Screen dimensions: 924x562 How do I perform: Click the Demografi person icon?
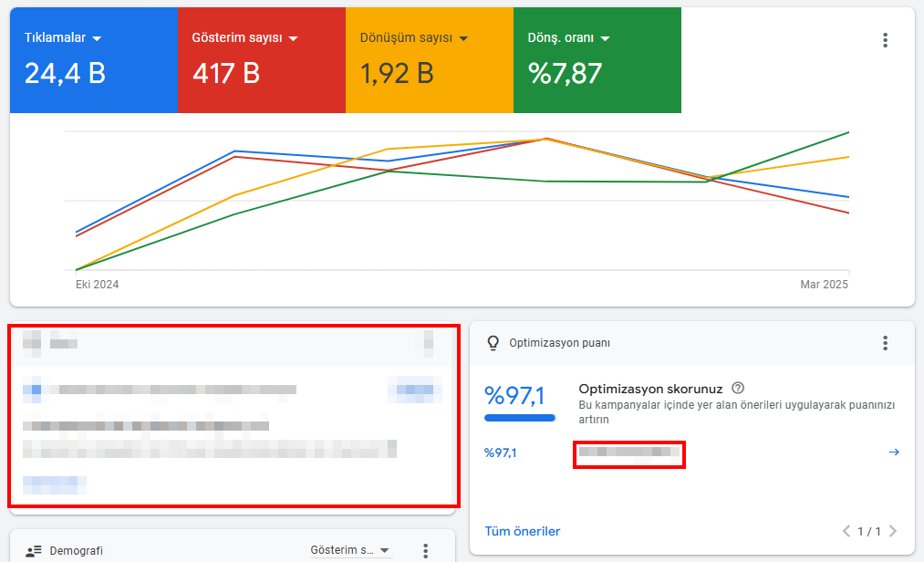tap(34, 551)
